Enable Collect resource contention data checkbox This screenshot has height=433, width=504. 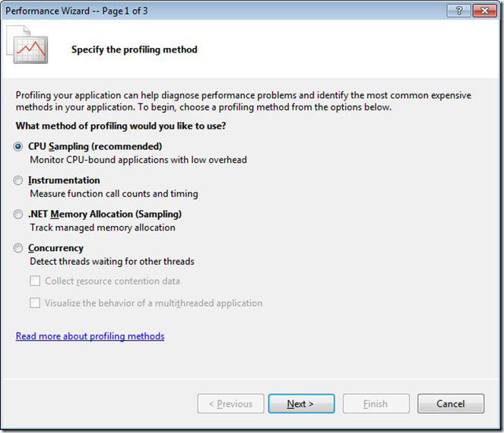tap(35, 282)
